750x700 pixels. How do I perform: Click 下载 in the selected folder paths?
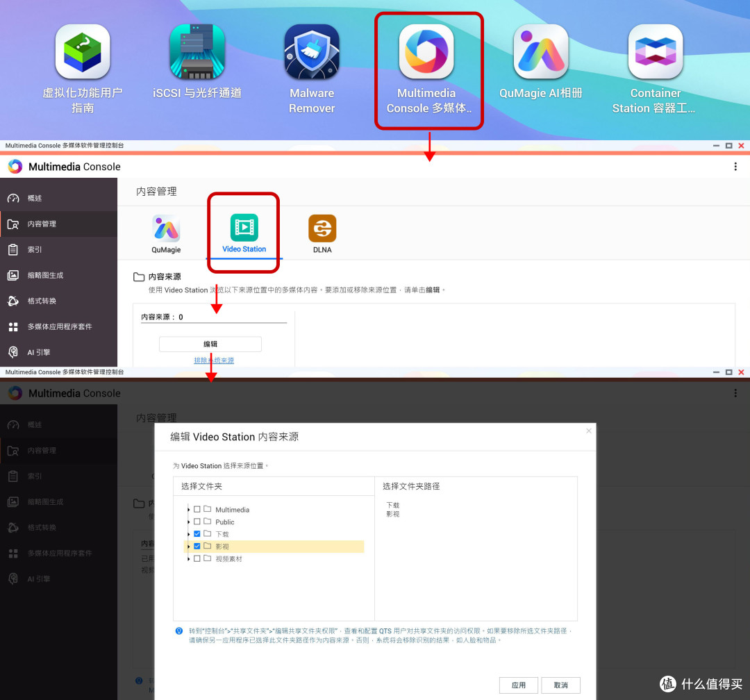pos(392,506)
